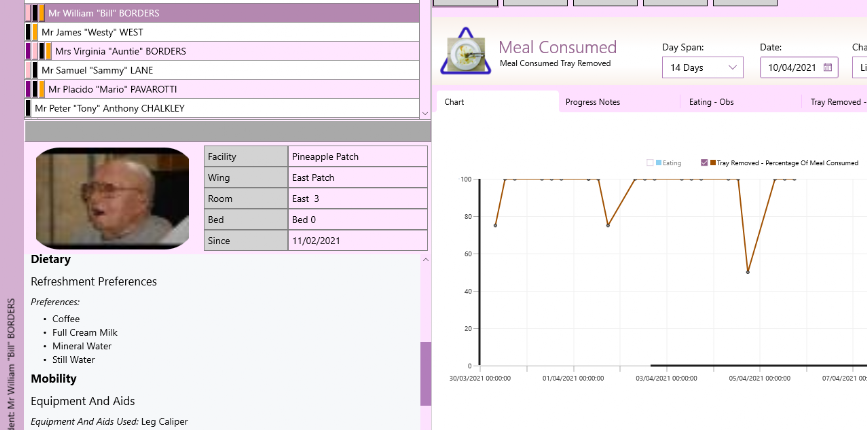This screenshot has height=430, width=867.
Task: Select resident Mr William "Bill" BORDERS
Action: click(x=222, y=13)
